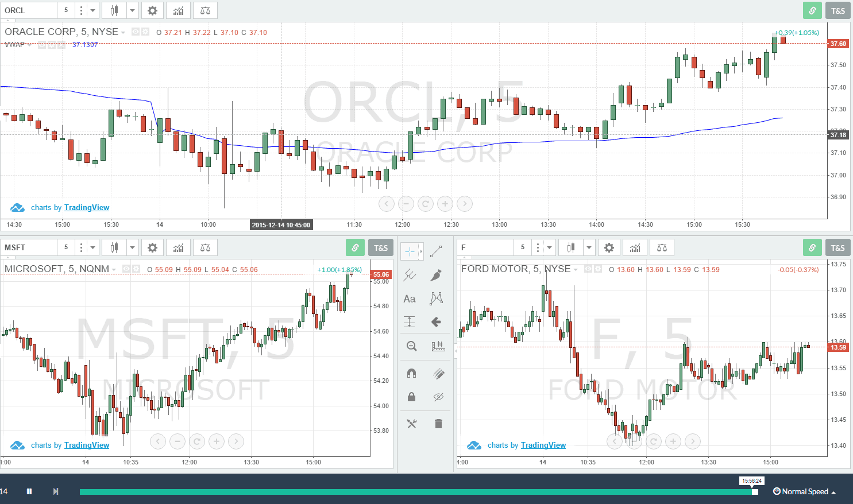Select the Trend Line drawing tool
This screenshot has height=504, width=853.
pos(435,251)
